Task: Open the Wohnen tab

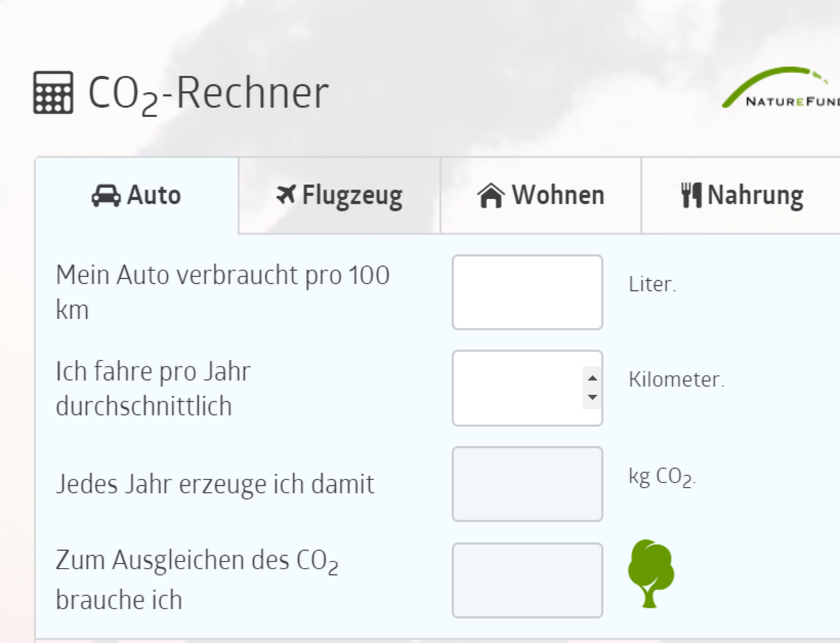Action: [541, 195]
